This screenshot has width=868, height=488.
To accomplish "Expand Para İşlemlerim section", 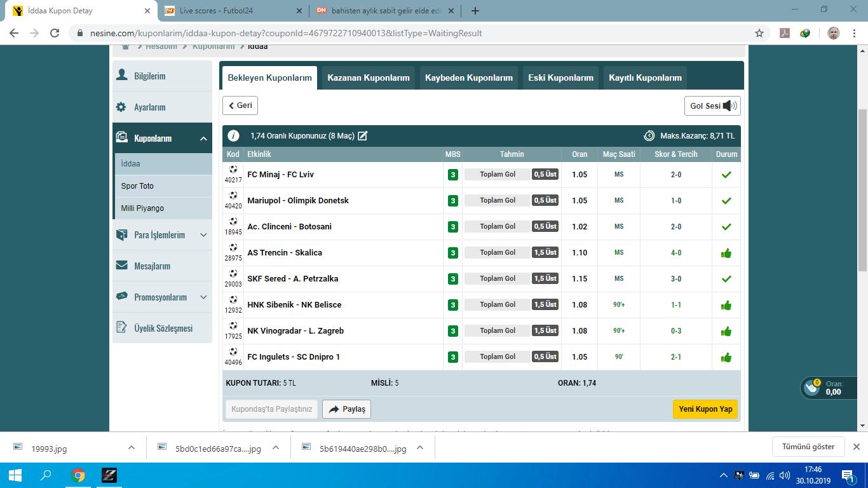I will [203, 235].
